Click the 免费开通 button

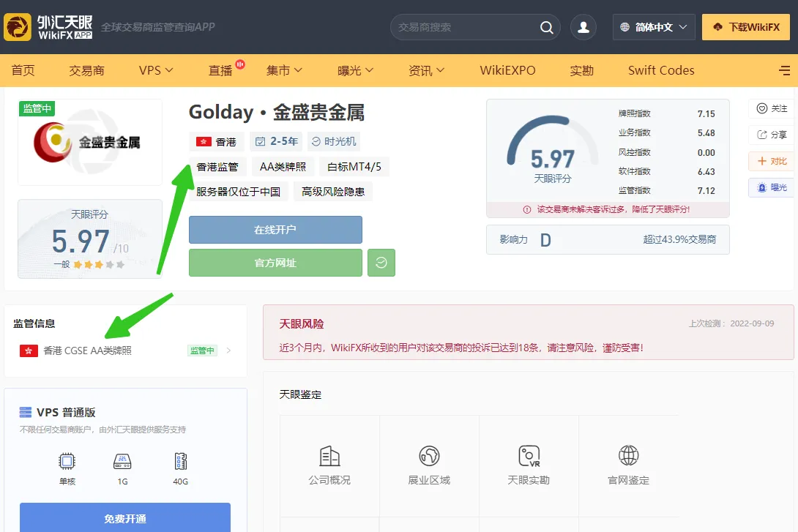(x=124, y=518)
